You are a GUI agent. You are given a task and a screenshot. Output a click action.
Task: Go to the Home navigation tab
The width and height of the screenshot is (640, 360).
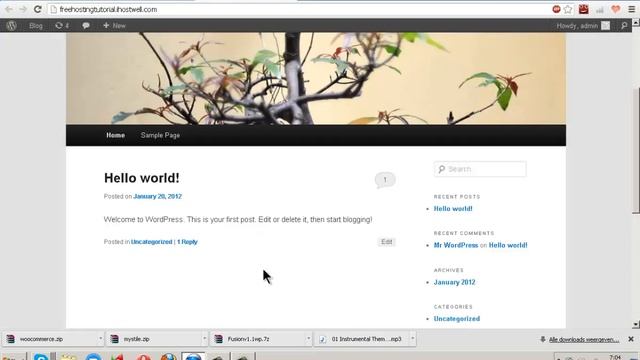(x=116, y=135)
